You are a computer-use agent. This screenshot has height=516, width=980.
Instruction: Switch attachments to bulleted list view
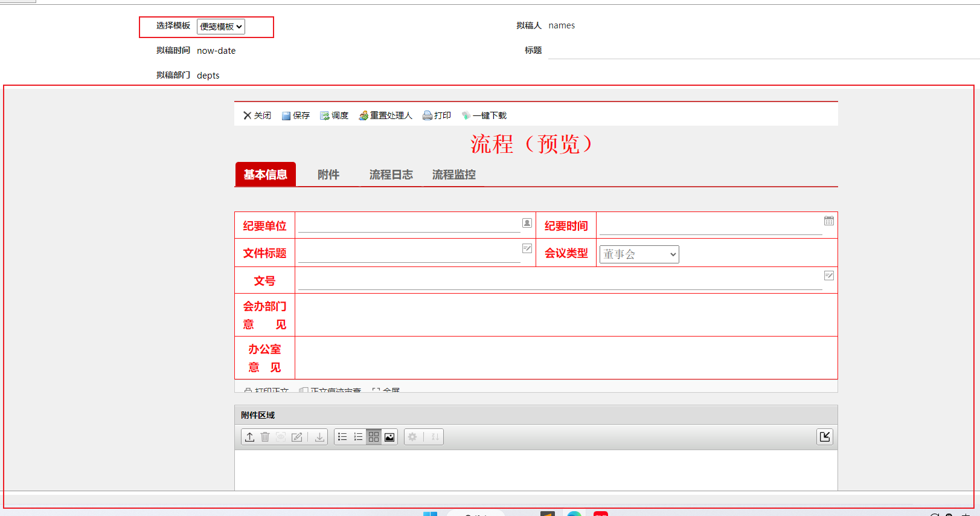tap(342, 437)
